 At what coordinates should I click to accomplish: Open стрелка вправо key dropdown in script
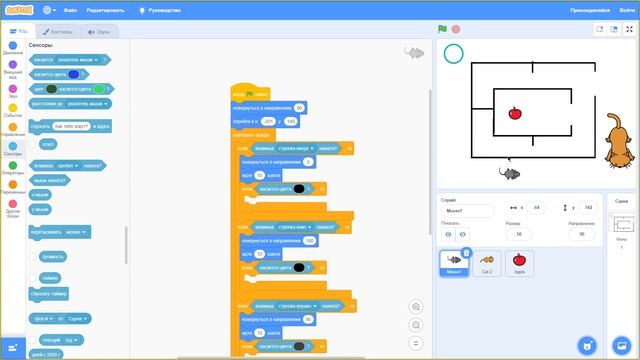(297, 306)
